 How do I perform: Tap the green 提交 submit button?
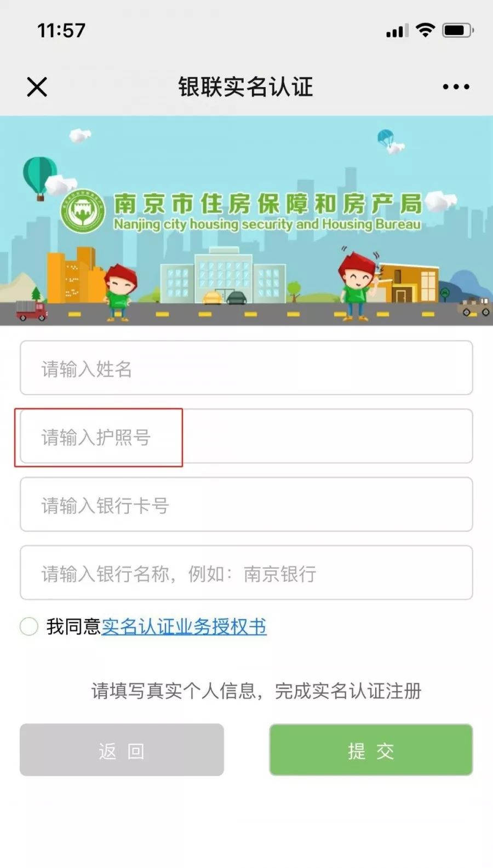coord(371,750)
